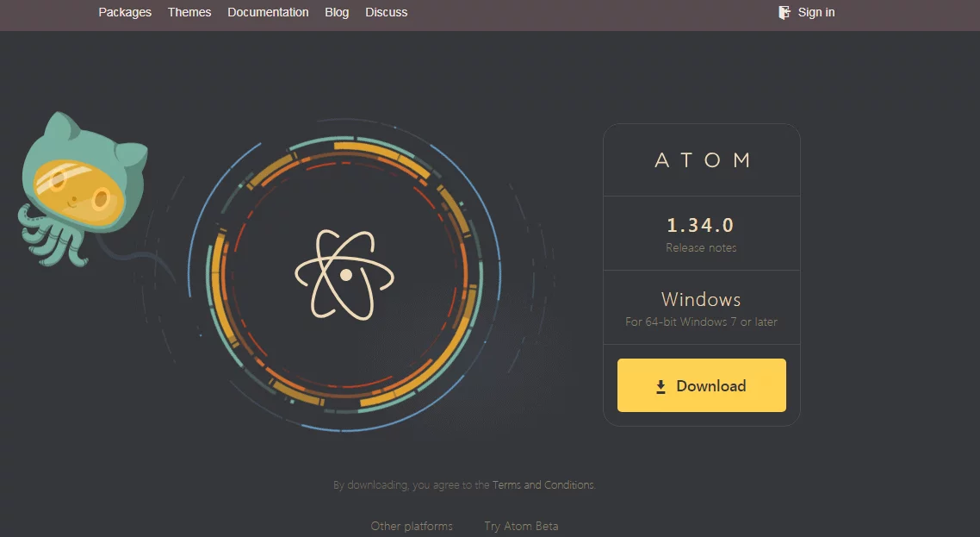View Other platforms downloads

(x=412, y=527)
